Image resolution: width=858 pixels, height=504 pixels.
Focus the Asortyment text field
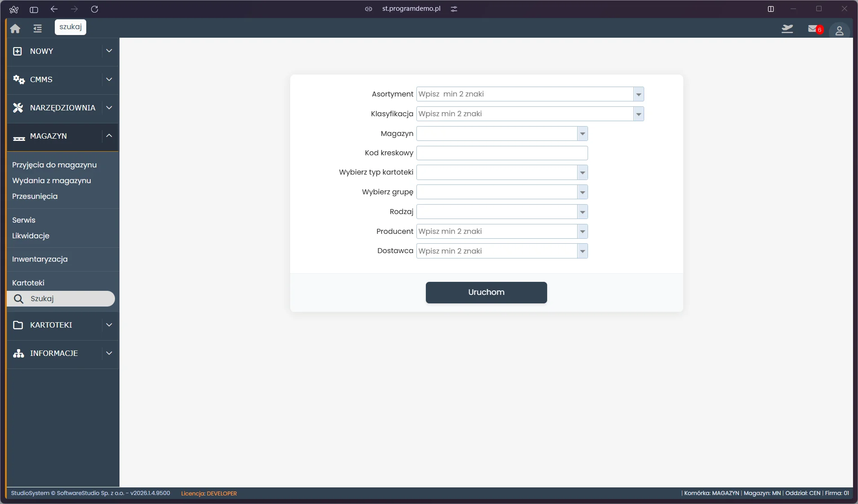[x=525, y=94]
